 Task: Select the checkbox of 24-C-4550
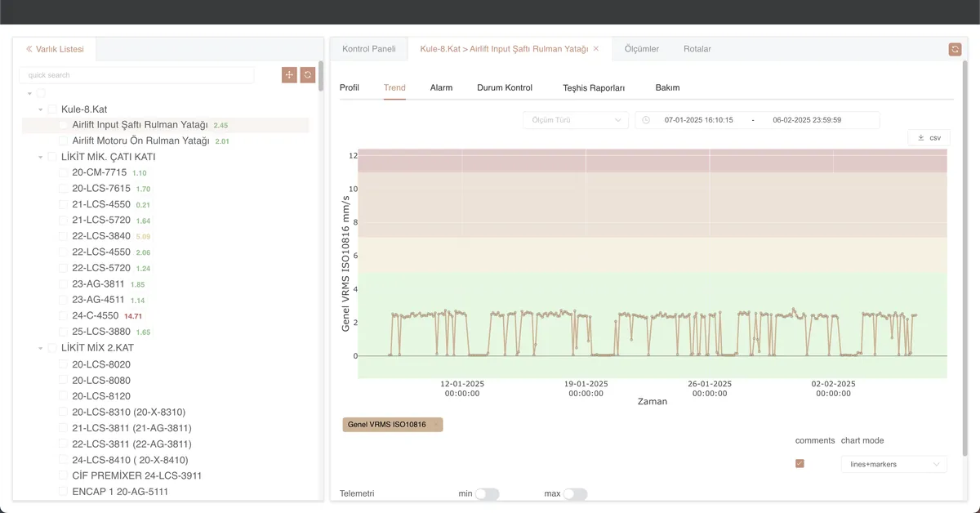click(64, 315)
